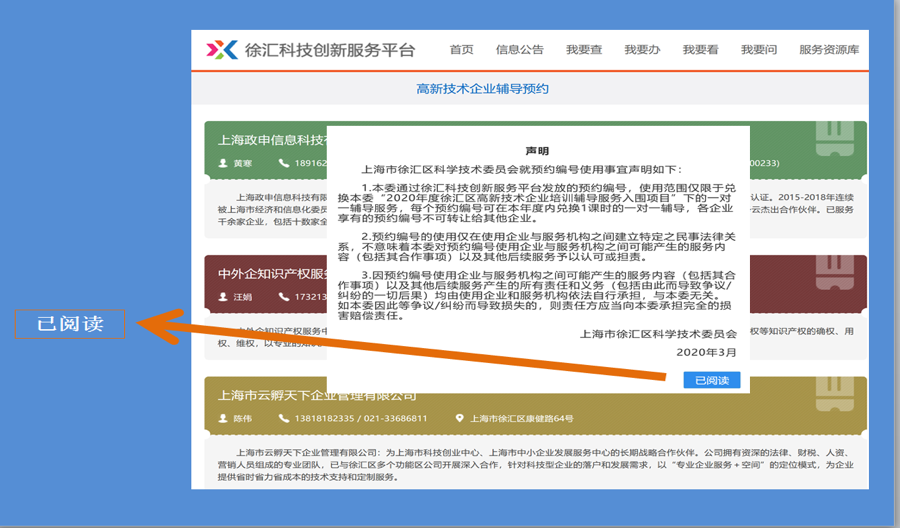Image resolution: width=900 pixels, height=528 pixels.
Task: Go to 我要看 in the navigation
Action: (x=700, y=50)
